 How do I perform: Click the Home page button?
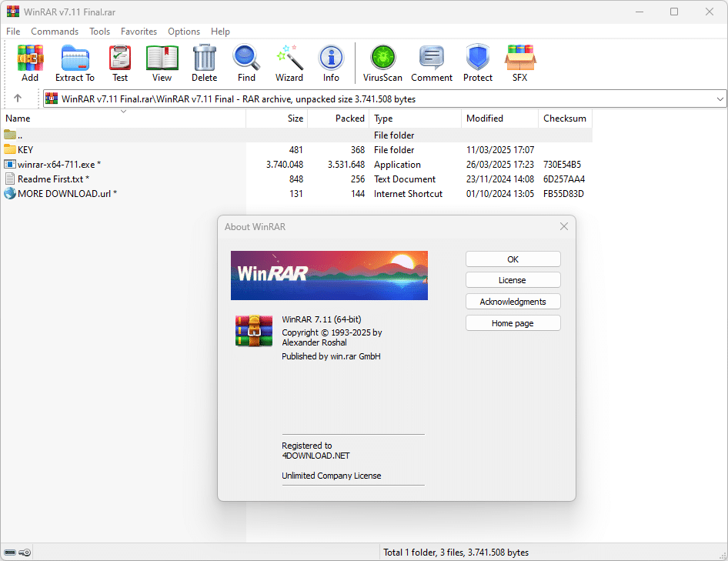(x=513, y=322)
